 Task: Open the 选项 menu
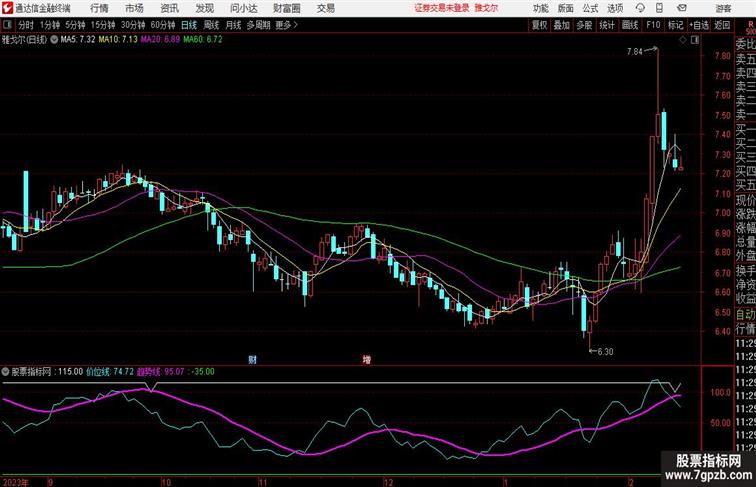pyautogui.click(x=615, y=8)
